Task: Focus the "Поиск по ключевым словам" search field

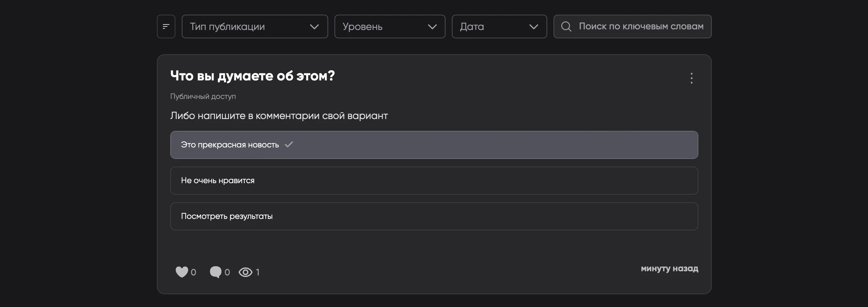Action: 641,26
